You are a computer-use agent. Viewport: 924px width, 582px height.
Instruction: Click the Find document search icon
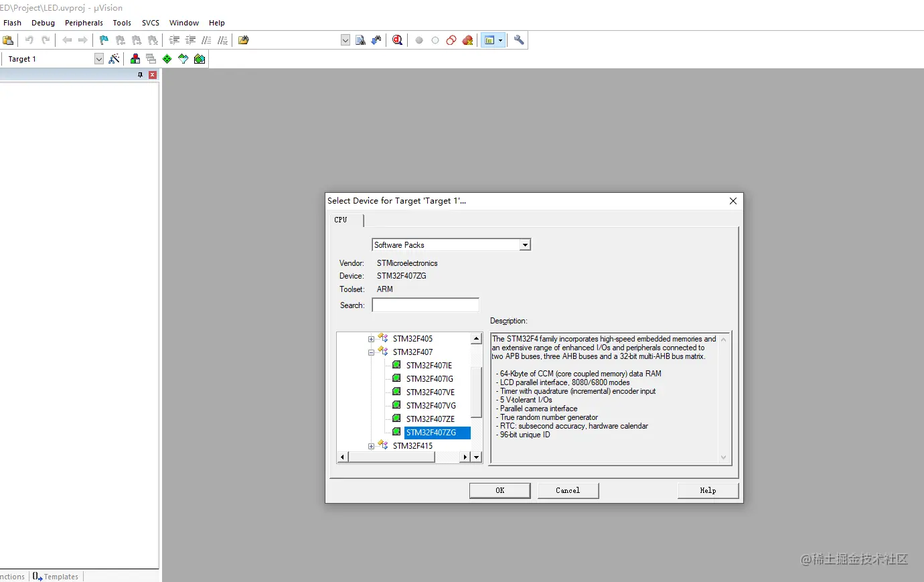360,40
